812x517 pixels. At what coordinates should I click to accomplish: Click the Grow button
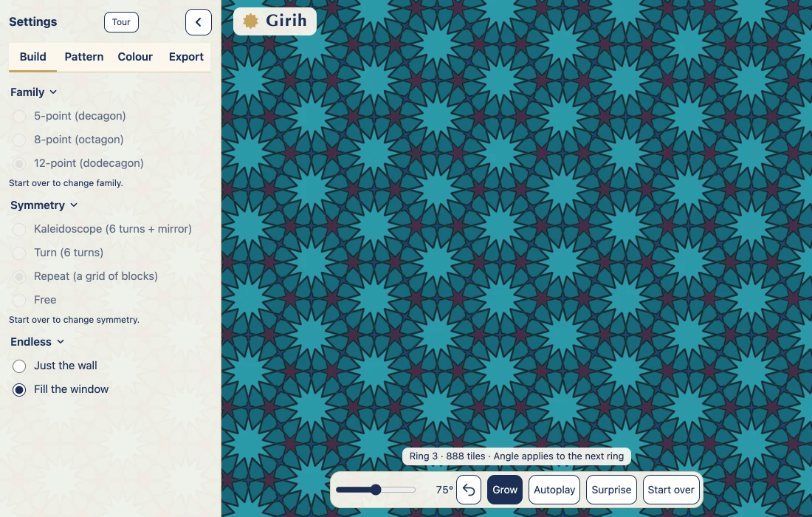click(x=505, y=490)
